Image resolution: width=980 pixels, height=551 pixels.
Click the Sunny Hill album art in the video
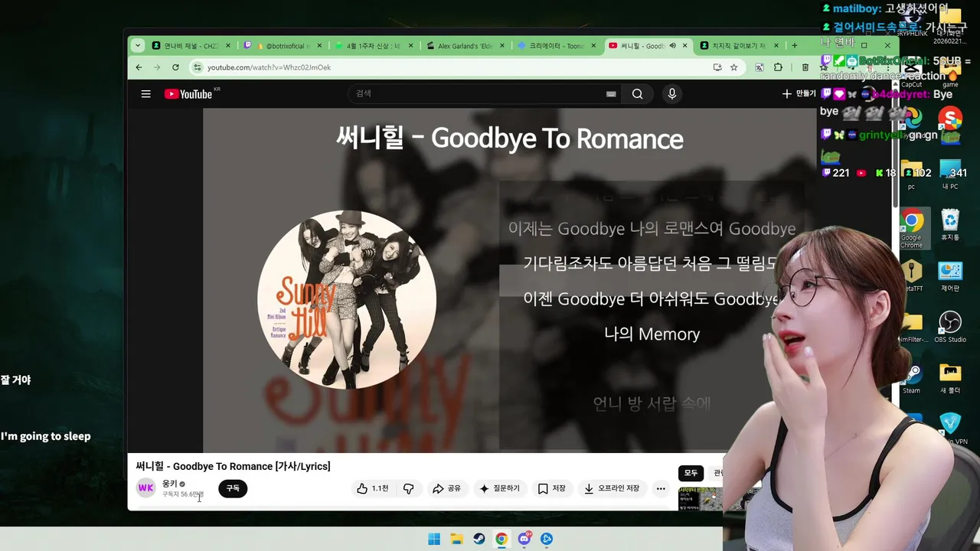point(347,299)
